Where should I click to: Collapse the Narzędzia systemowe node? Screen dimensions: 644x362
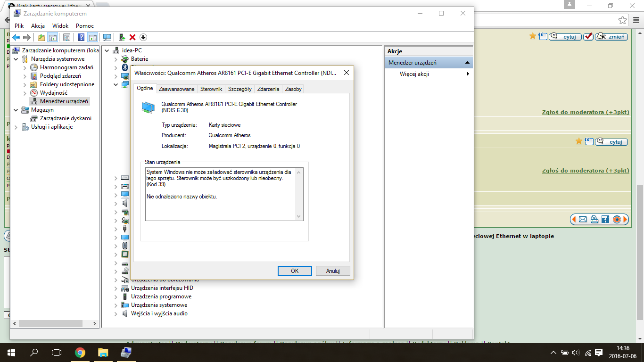(x=17, y=59)
